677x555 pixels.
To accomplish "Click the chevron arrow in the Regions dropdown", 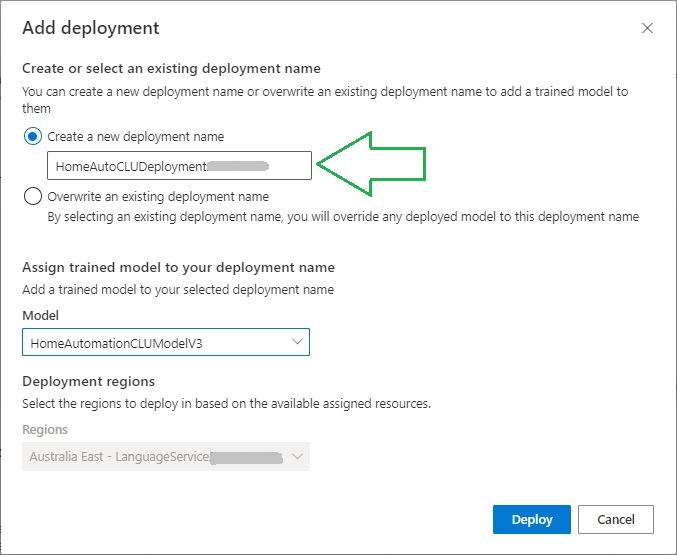I will (x=297, y=457).
